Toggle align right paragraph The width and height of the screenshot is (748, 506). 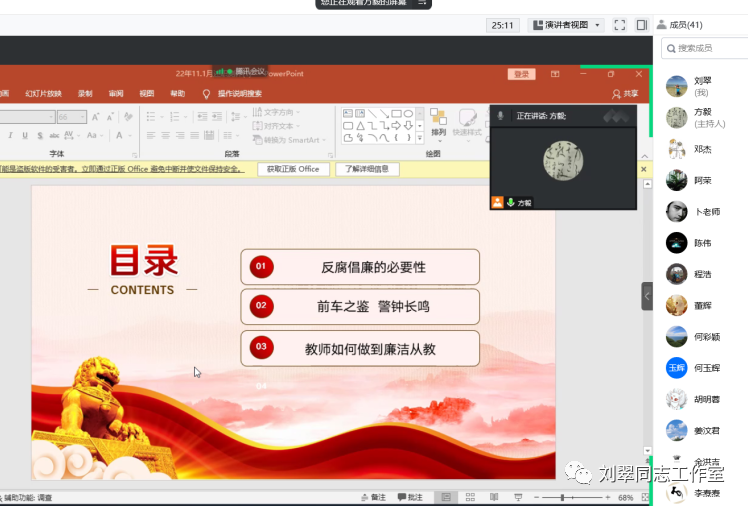pos(180,135)
